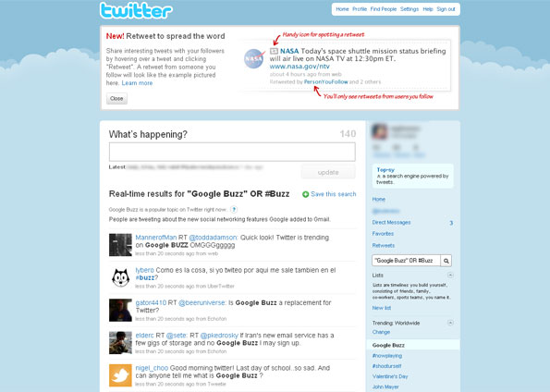This screenshot has width=550, height=392.
Task: Select the #nowplaying trending topic
Action: [x=387, y=356]
